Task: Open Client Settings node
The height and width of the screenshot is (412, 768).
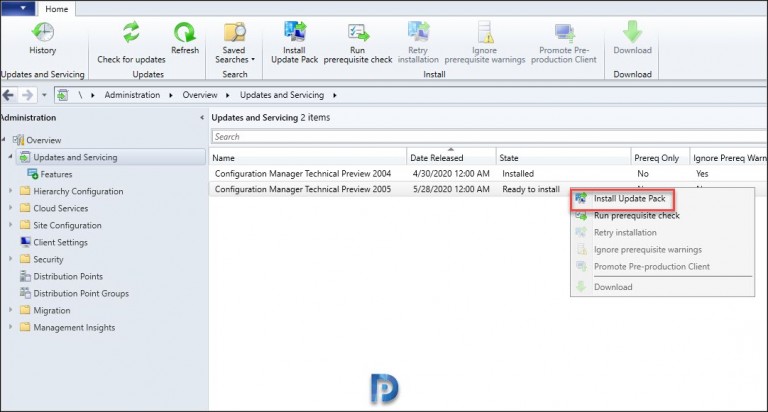Action: 60,242
